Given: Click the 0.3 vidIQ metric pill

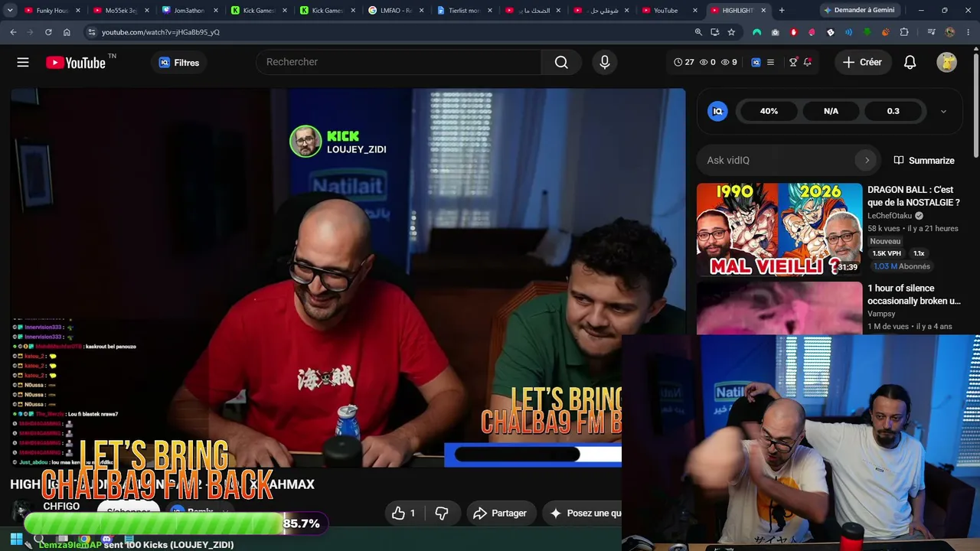Looking at the screenshot, I should [893, 111].
